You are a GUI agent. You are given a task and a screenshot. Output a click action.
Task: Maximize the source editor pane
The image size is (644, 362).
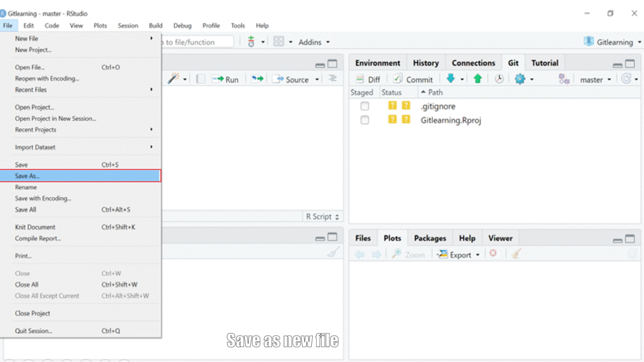click(x=333, y=64)
